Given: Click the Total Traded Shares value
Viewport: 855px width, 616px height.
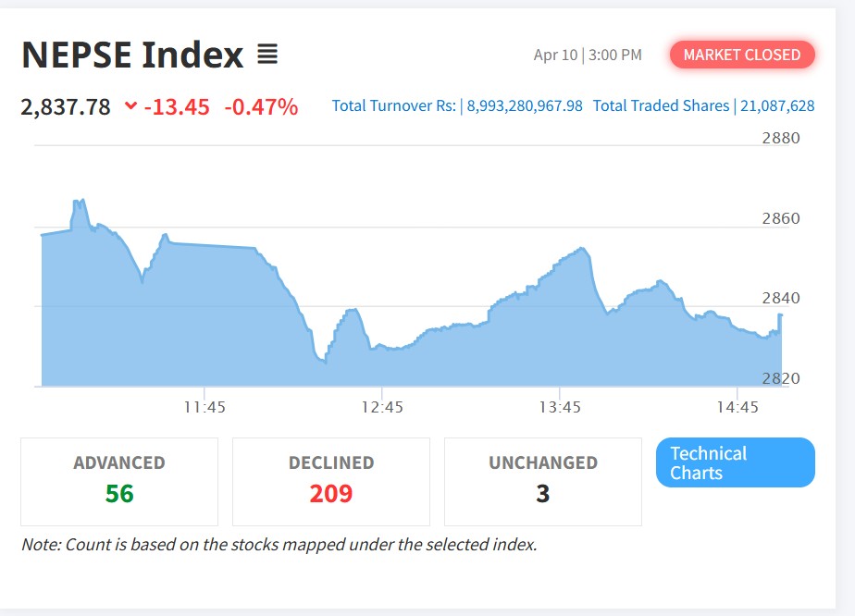Looking at the screenshot, I should point(777,105).
